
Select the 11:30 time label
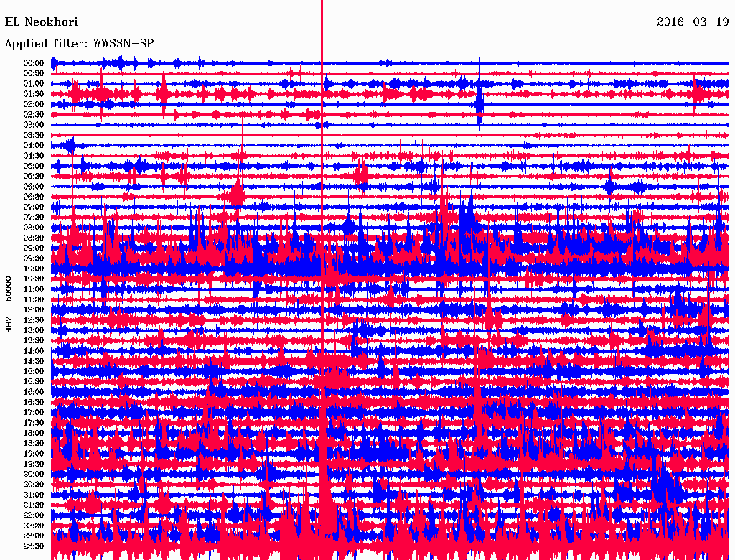tap(34, 299)
